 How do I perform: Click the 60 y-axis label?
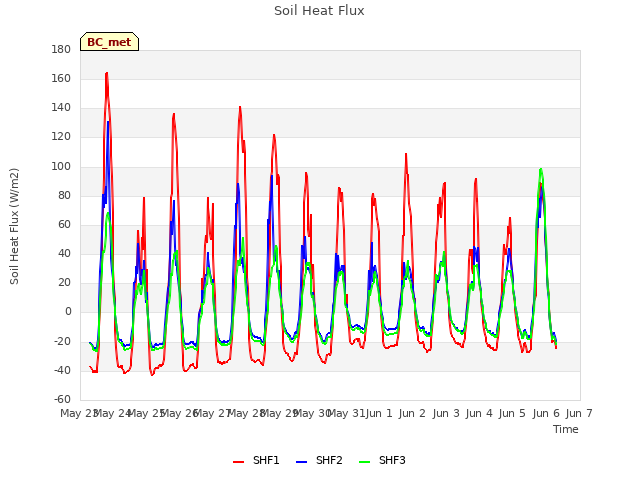click(64, 224)
